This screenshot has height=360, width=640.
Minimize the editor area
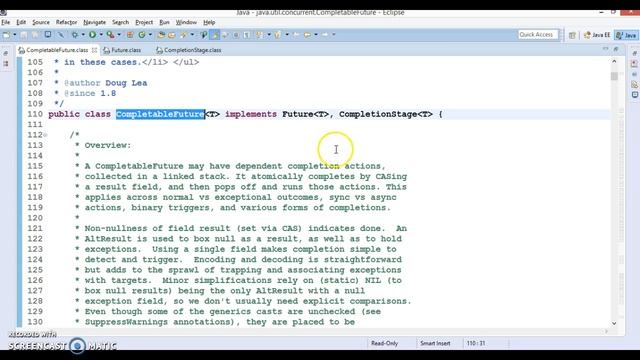tap(605, 49)
